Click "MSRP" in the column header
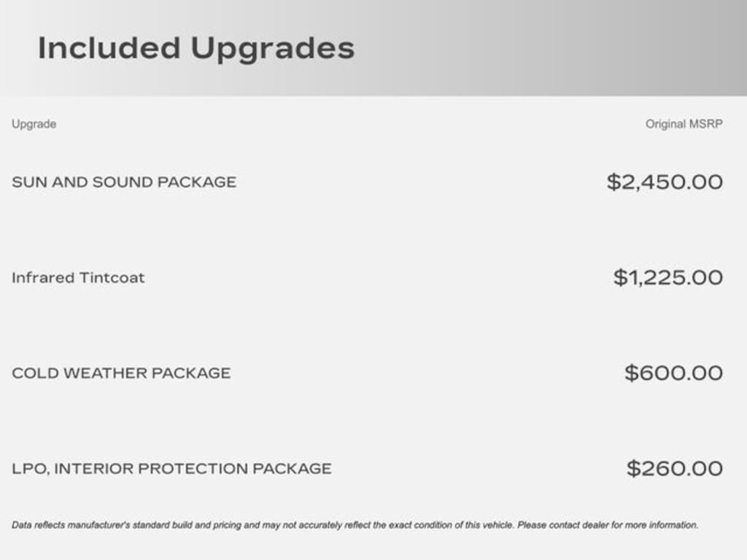Image resolution: width=747 pixels, height=560 pixels. pos(706,124)
